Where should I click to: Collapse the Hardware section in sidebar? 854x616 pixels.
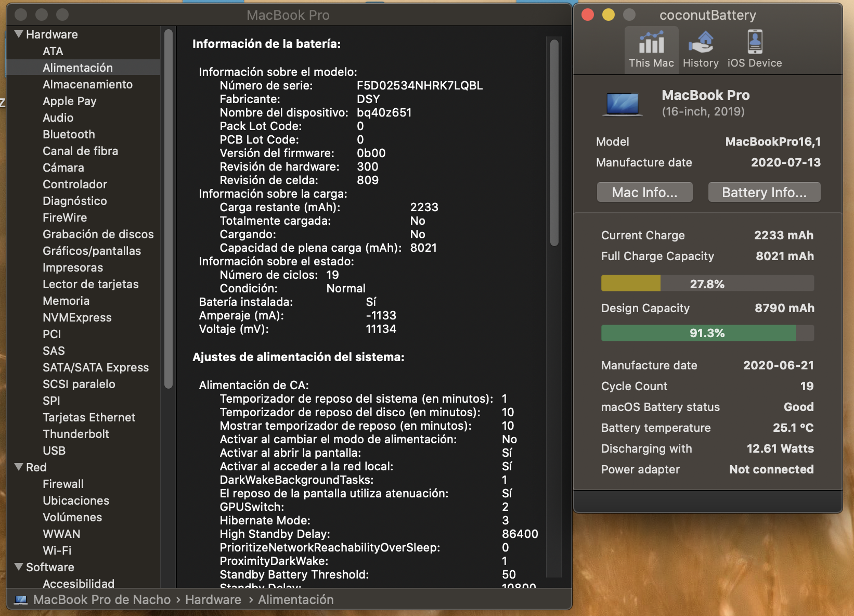click(19, 34)
